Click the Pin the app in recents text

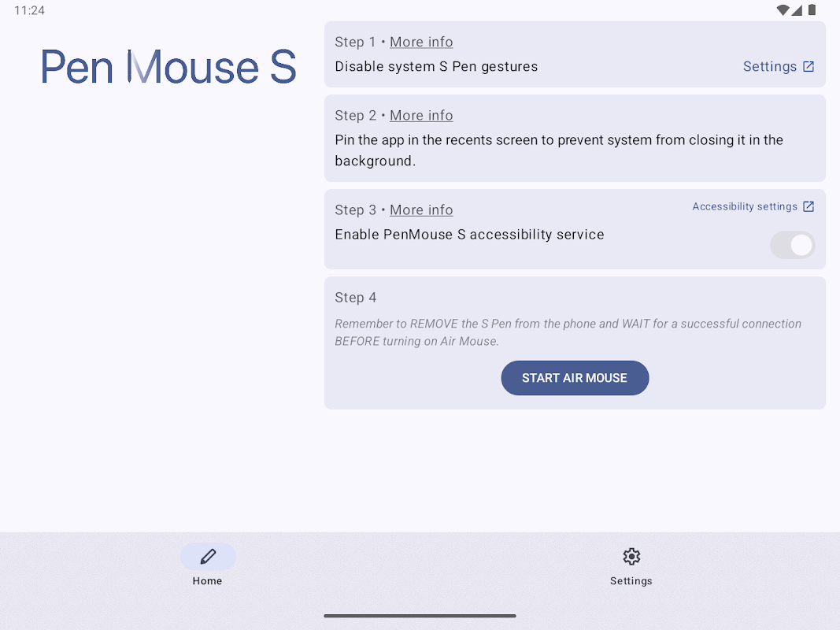click(559, 150)
